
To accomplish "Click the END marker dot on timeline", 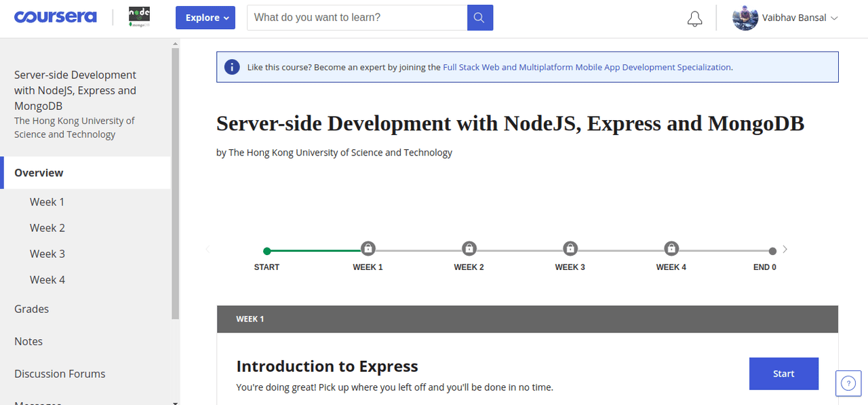I will pyautogui.click(x=772, y=251).
